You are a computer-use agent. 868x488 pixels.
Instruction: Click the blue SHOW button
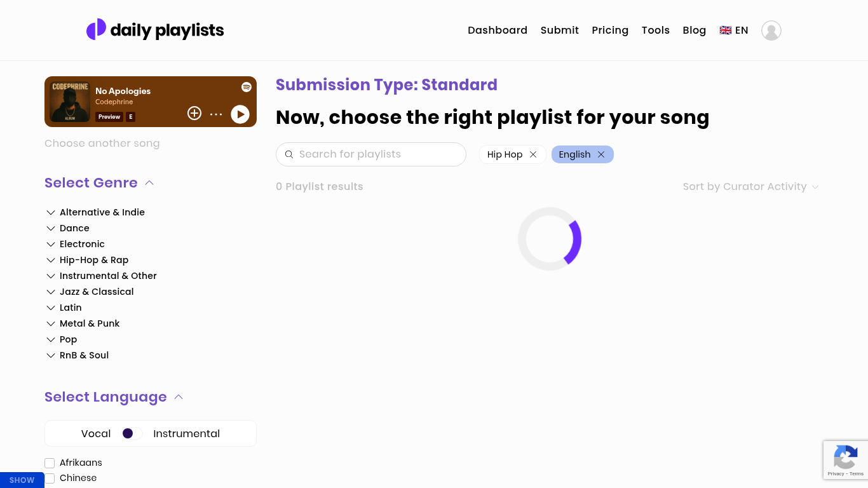click(x=22, y=480)
